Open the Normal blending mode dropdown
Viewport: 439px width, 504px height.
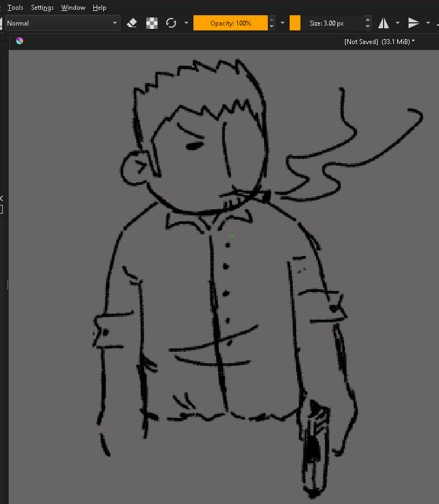[62, 23]
